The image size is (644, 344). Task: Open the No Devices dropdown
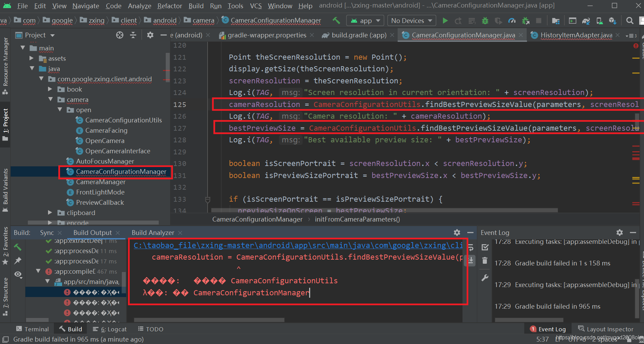pos(412,21)
